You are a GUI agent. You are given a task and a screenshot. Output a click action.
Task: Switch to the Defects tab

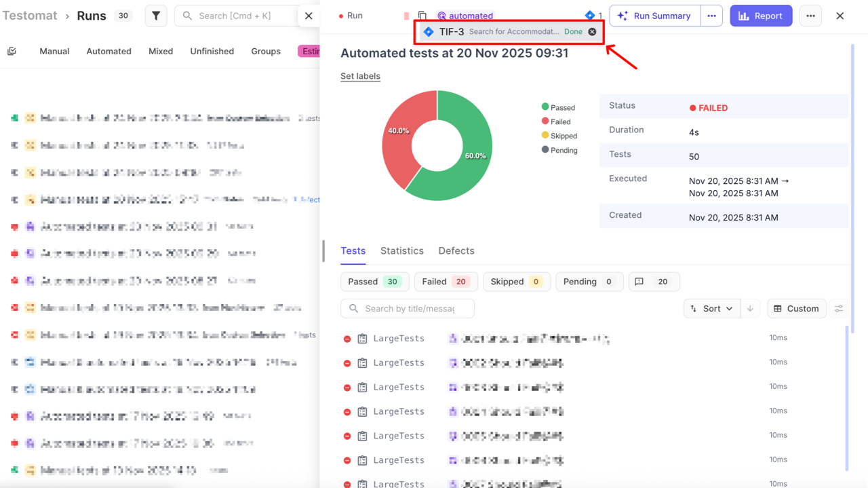click(x=456, y=250)
